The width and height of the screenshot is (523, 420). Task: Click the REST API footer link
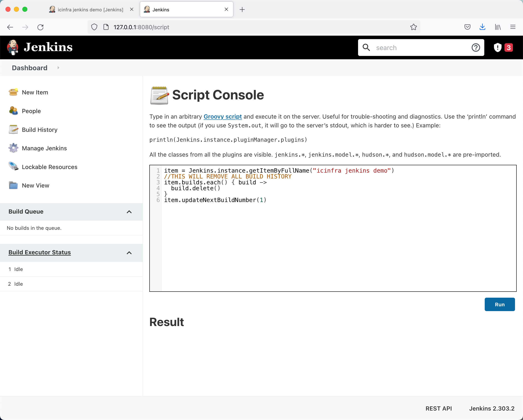click(x=438, y=408)
